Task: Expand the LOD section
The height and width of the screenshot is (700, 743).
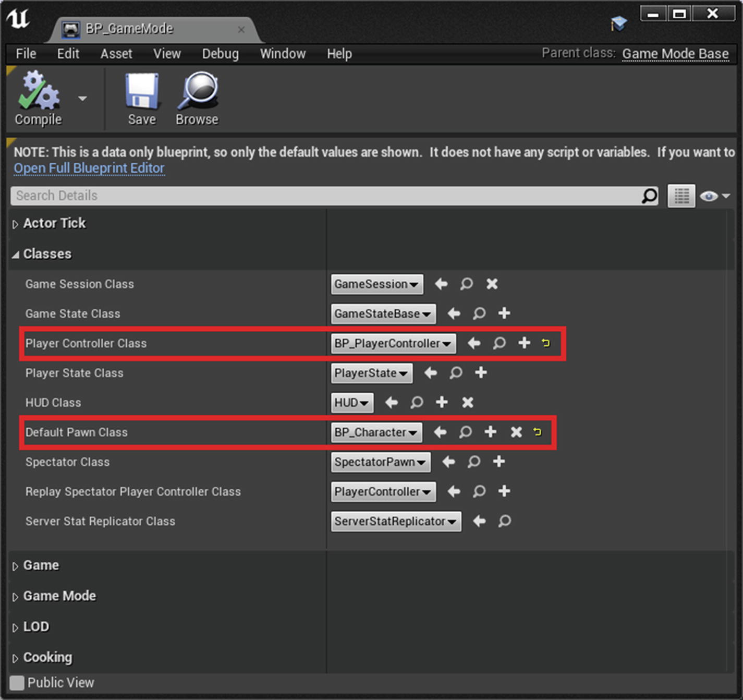Action: click(15, 628)
